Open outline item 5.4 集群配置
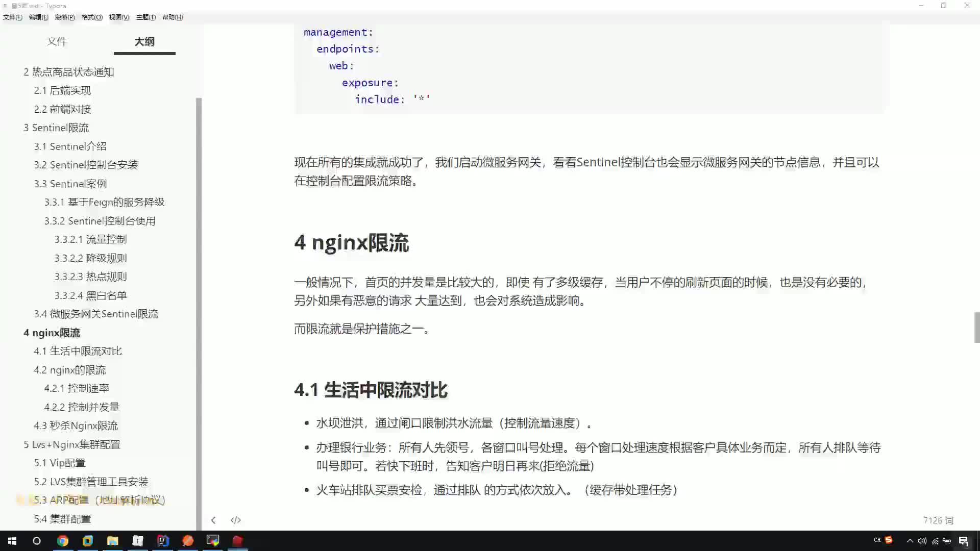980x551 pixels. pos(62,519)
